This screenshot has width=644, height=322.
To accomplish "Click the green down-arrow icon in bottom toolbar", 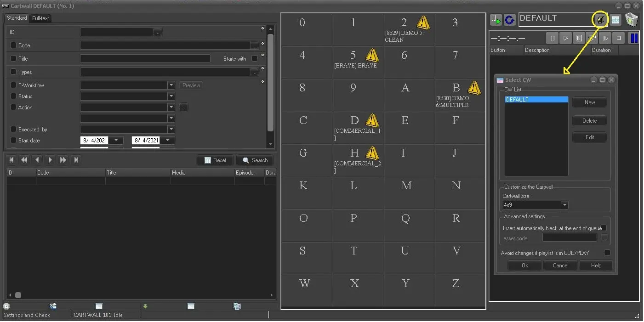I will coord(145,306).
